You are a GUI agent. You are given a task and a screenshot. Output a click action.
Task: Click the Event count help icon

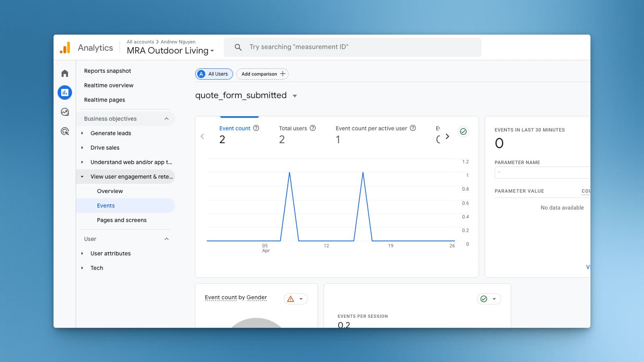pyautogui.click(x=256, y=128)
